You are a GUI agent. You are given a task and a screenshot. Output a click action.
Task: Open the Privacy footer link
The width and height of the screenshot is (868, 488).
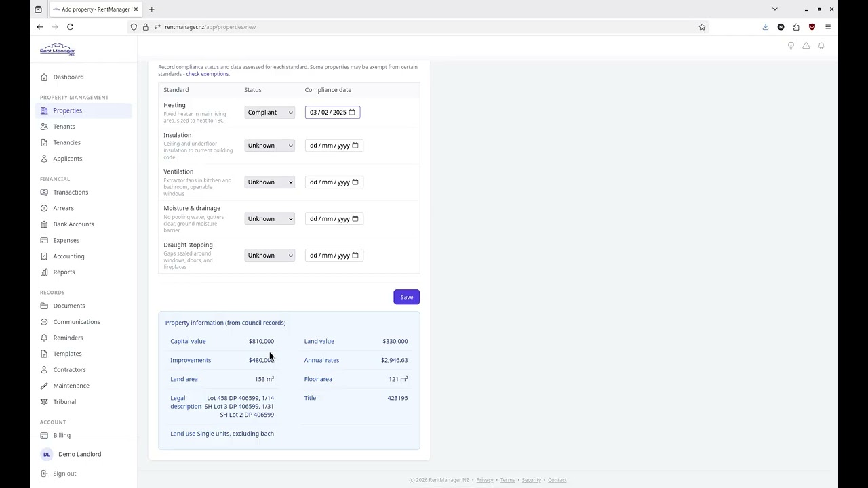485,480
